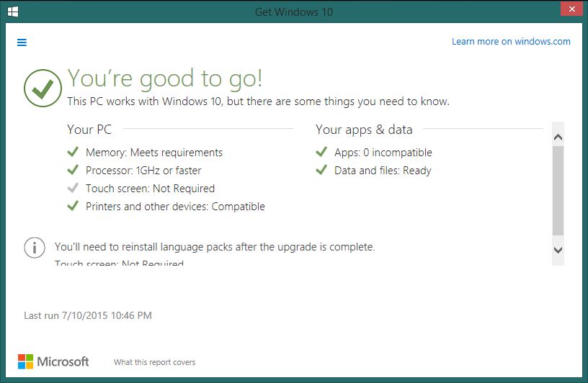The height and width of the screenshot is (383, 588).
Task: Click the info icon beside language packs note
Action: [x=35, y=248]
